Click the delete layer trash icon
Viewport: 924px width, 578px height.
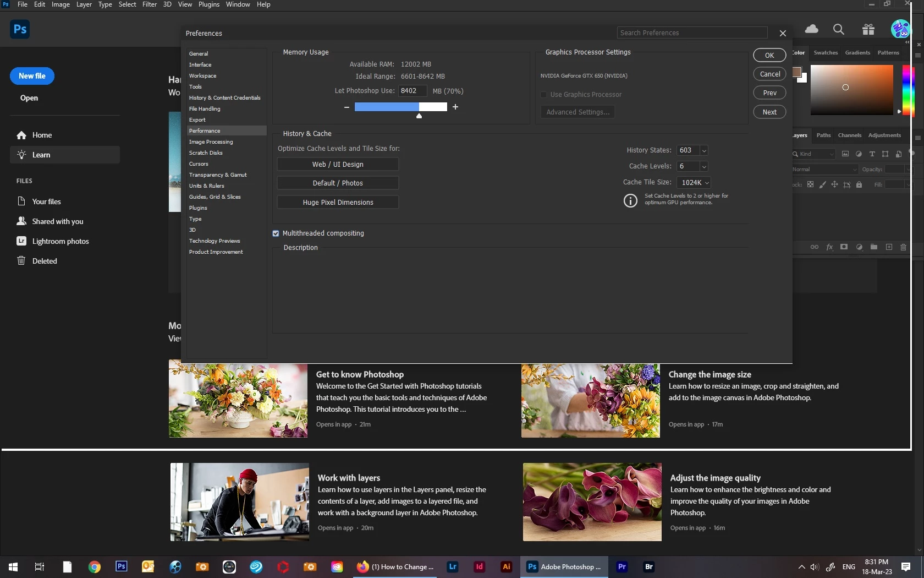[x=903, y=247]
